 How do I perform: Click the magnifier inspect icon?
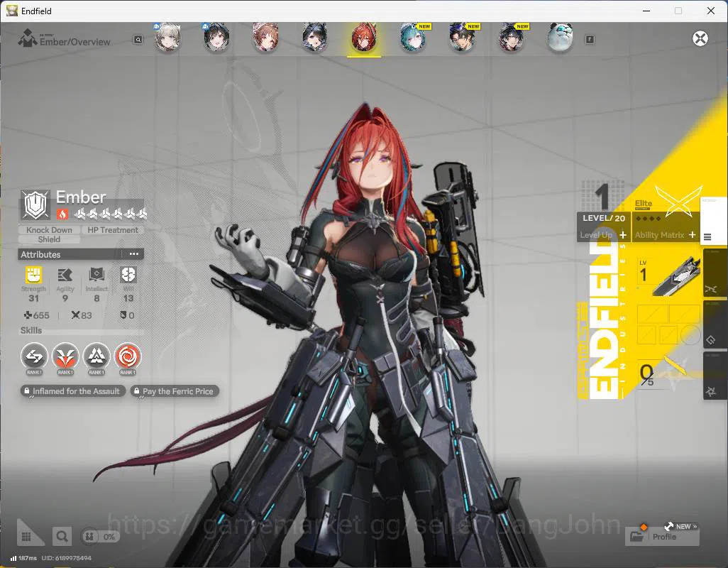pyautogui.click(x=62, y=537)
